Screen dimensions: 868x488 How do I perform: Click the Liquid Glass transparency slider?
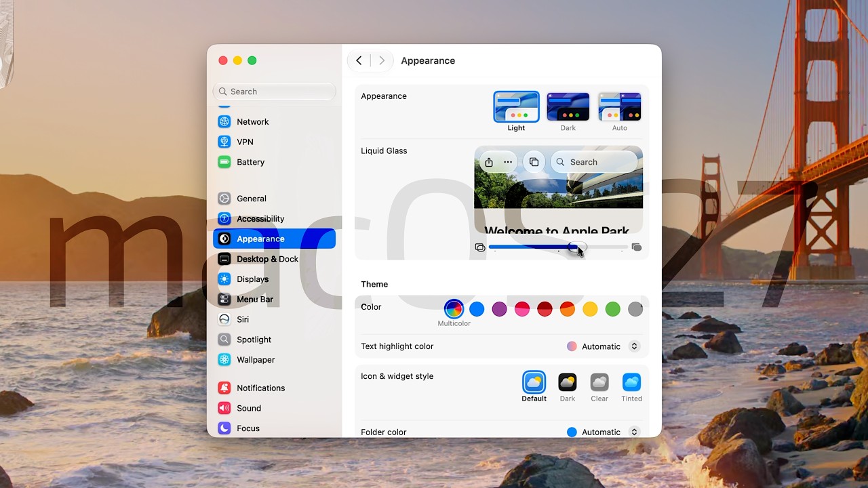pyautogui.click(x=558, y=247)
